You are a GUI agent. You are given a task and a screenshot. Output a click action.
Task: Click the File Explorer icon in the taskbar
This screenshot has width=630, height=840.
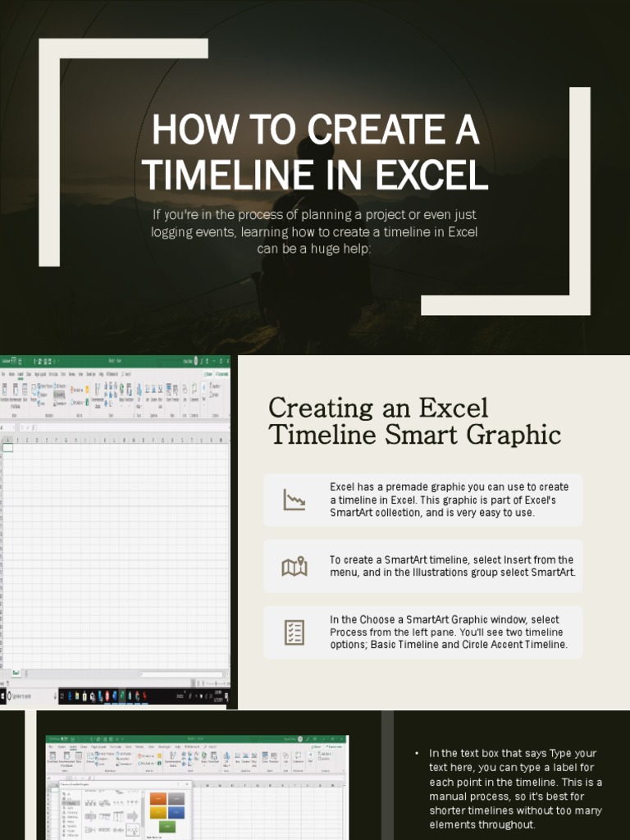click(x=76, y=696)
